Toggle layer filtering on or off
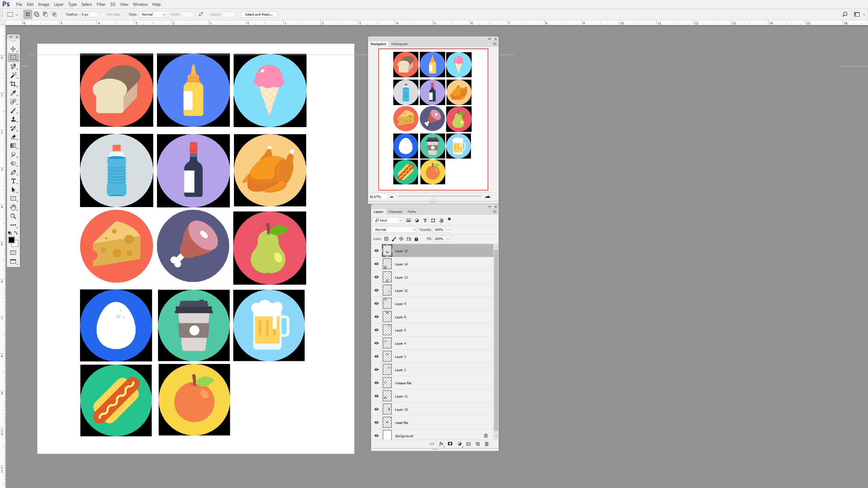Screen dimensions: 868x488 [449, 220]
